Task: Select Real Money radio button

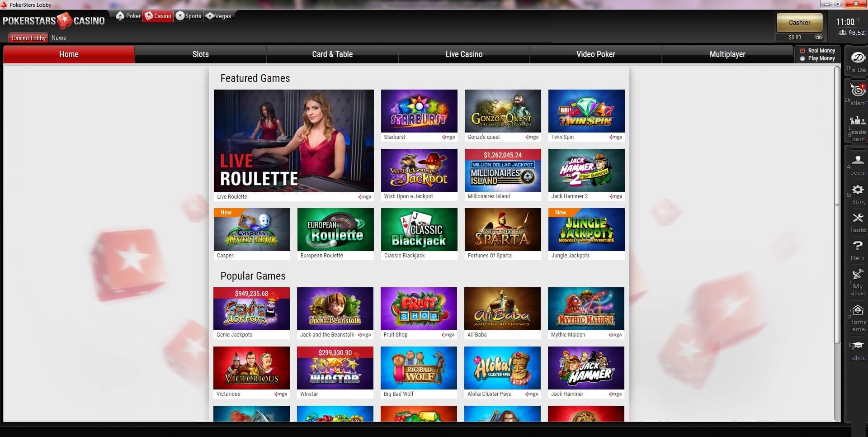Action: 802,51
